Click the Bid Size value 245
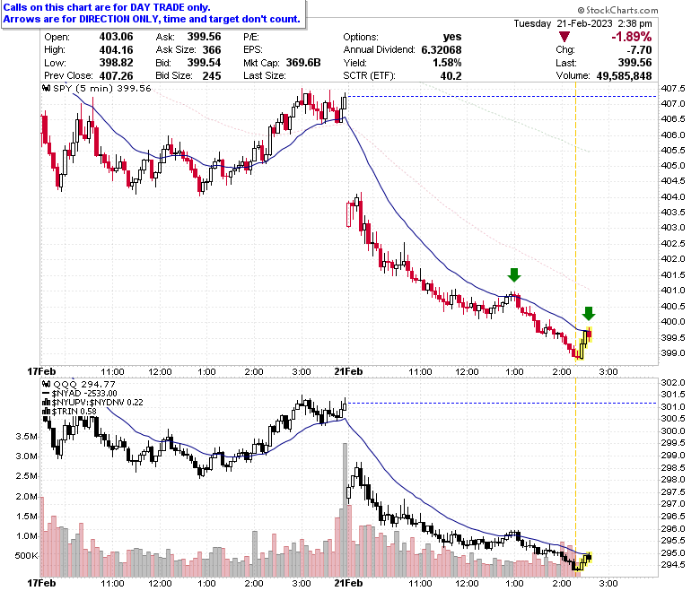This screenshot has height=591, width=700. pyautogui.click(x=212, y=76)
